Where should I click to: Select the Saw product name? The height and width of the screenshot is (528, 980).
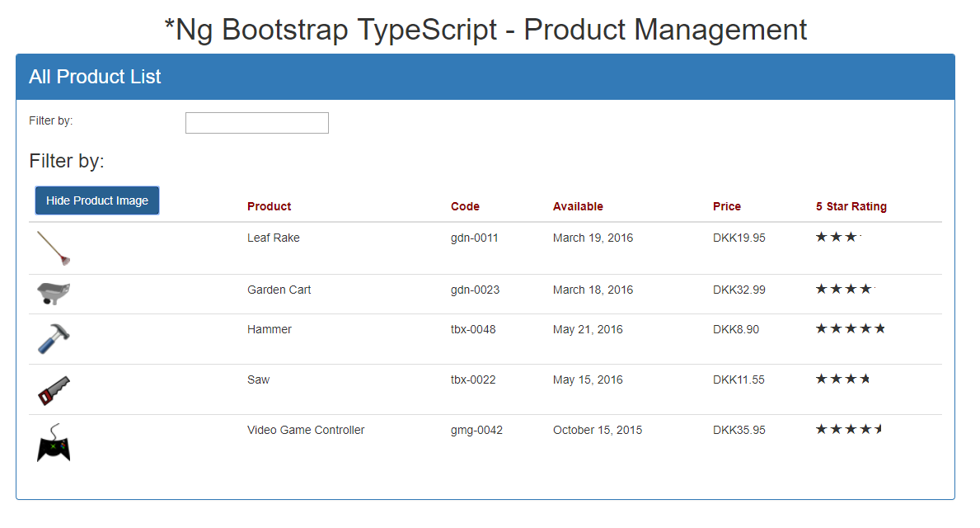coord(258,379)
